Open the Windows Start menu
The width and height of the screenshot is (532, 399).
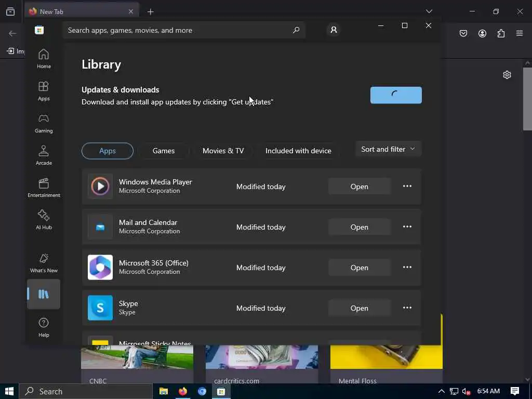point(9,391)
